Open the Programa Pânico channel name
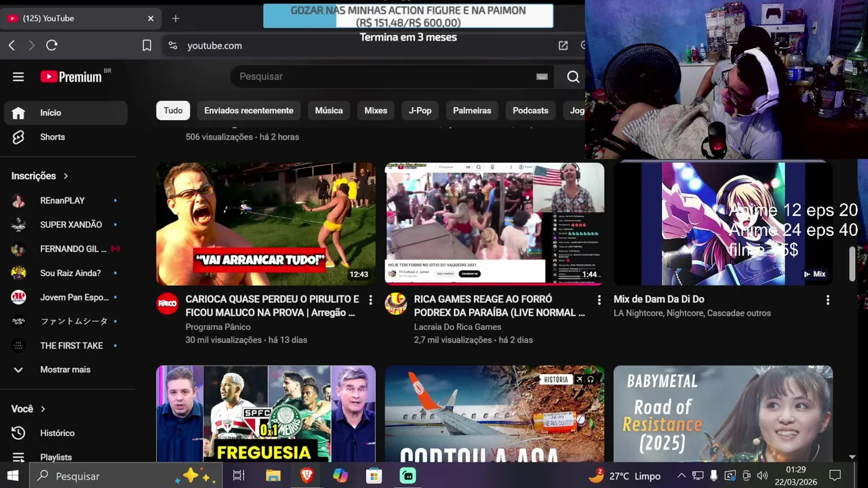The height and width of the screenshot is (488, 868). tap(218, 327)
